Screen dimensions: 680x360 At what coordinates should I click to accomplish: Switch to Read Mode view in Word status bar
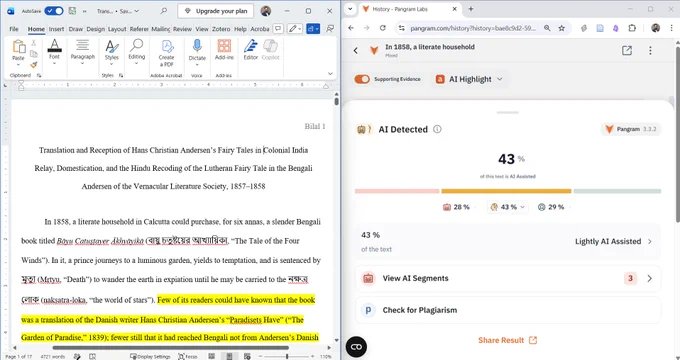(x=212, y=356)
